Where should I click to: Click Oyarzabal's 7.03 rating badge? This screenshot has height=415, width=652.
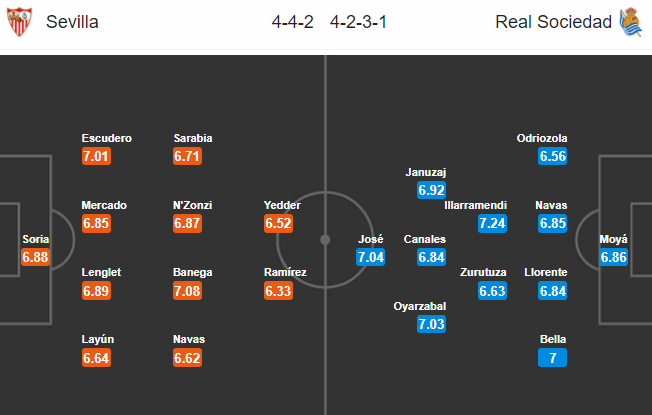click(432, 324)
